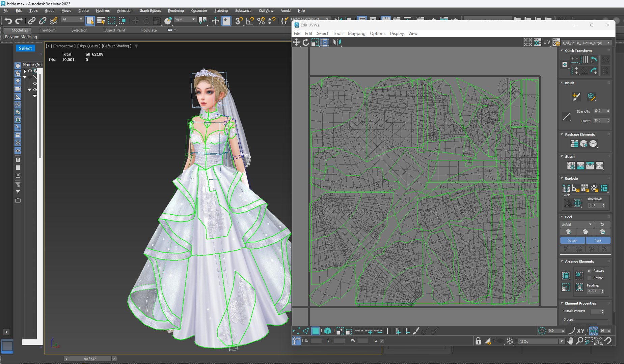Click the Pan hand tool in UV editor
Image resolution: width=624 pixels, height=364 pixels.
pyautogui.click(x=570, y=341)
